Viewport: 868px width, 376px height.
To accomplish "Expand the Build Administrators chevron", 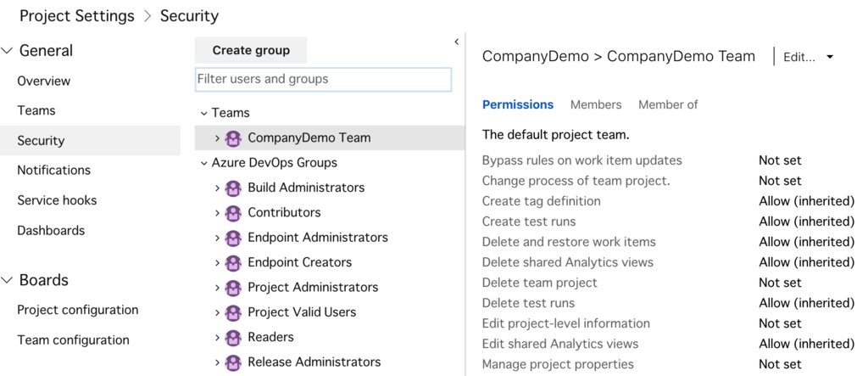I will tap(218, 188).
